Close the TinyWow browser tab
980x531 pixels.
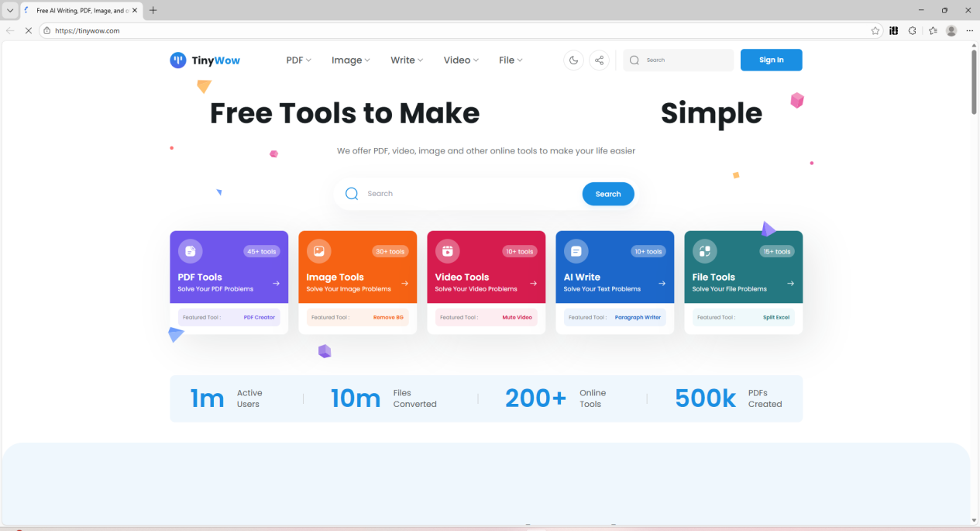pyautogui.click(x=135, y=10)
